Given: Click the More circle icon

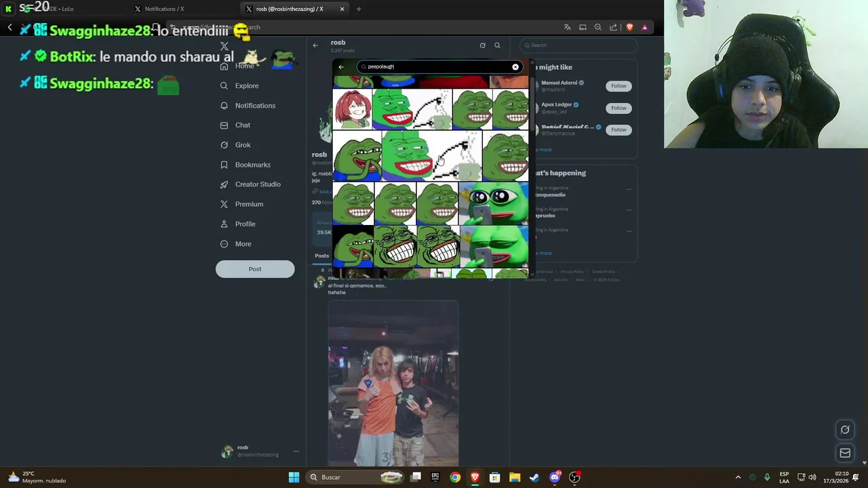Looking at the screenshot, I should pos(224,244).
